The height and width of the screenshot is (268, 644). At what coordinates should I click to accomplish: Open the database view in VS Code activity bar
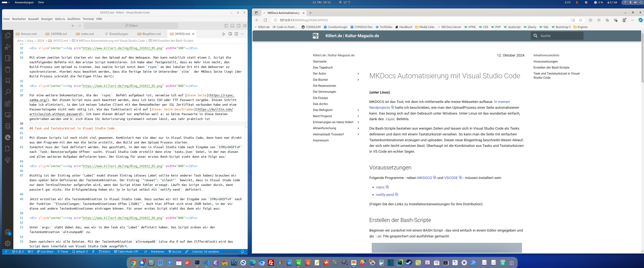pyautogui.click(x=8, y=126)
